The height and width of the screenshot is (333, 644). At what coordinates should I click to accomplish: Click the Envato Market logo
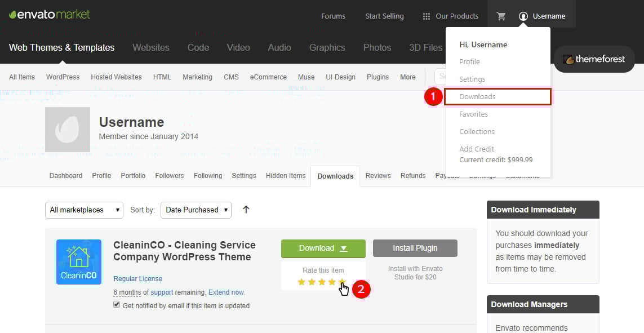click(50, 15)
